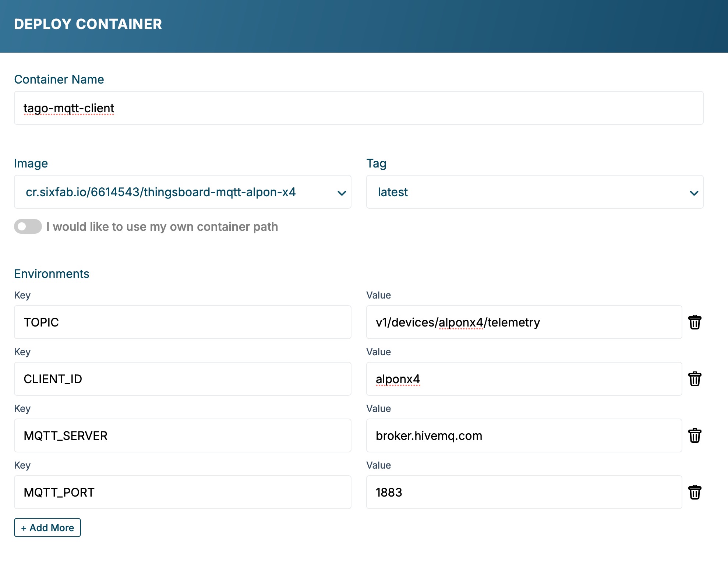Click the + Add More button
The width and height of the screenshot is (728, 561).
coord(47,528)
